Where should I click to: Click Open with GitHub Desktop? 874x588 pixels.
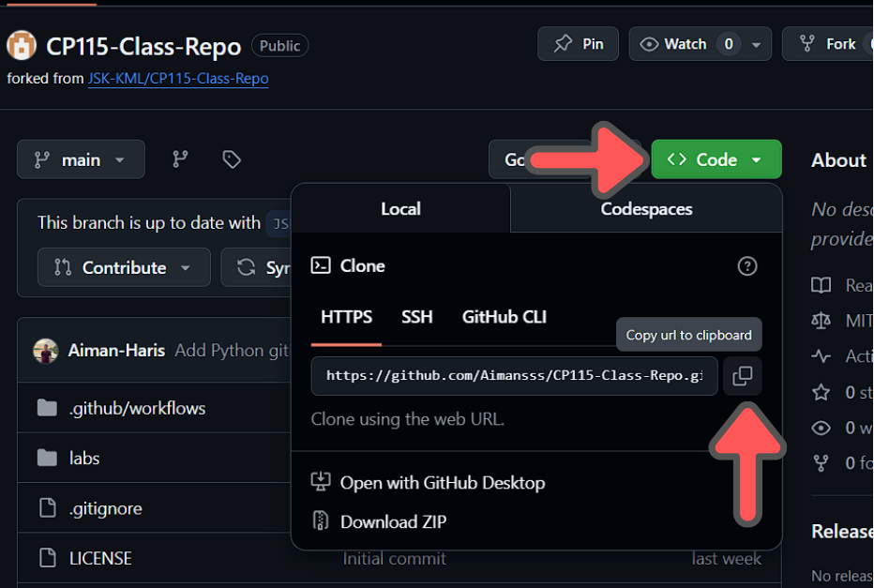pyautogui.click(x=443, y=483)
